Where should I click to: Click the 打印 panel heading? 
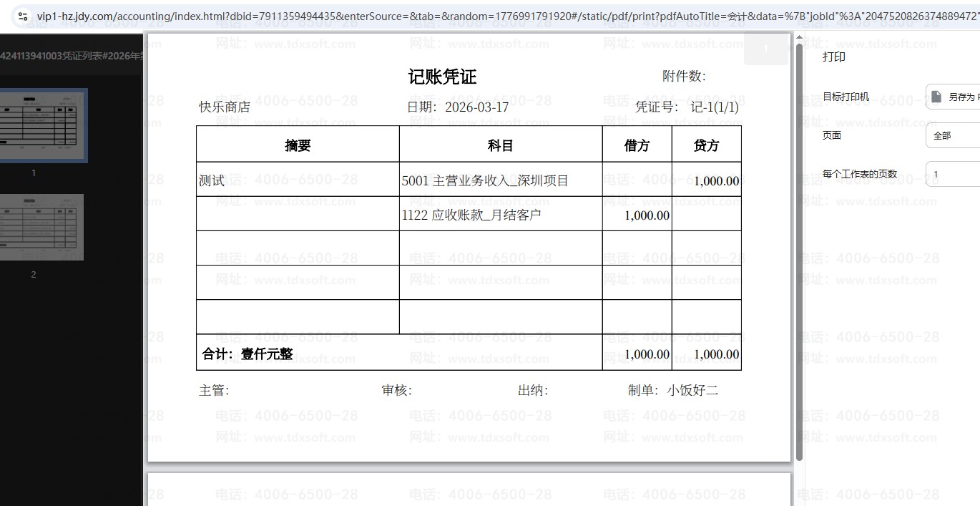point(834,57)
